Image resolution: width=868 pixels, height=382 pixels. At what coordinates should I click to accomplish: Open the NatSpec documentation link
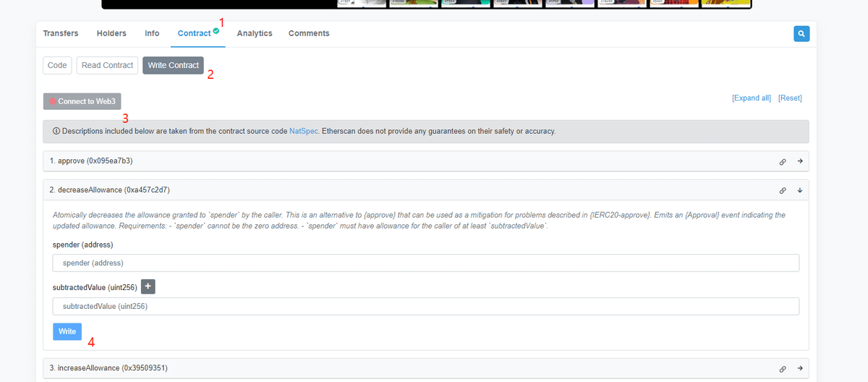coord(304,132)
